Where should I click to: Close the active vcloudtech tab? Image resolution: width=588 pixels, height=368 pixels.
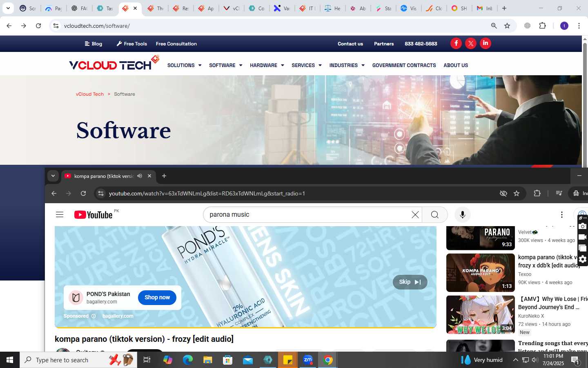(x=135, y=8)
